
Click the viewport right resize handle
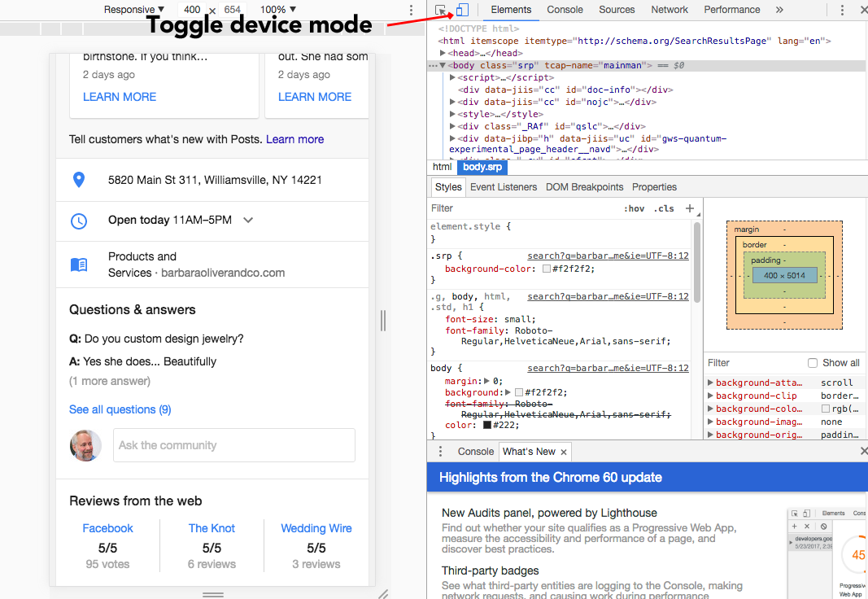click(x=382, y=321)
